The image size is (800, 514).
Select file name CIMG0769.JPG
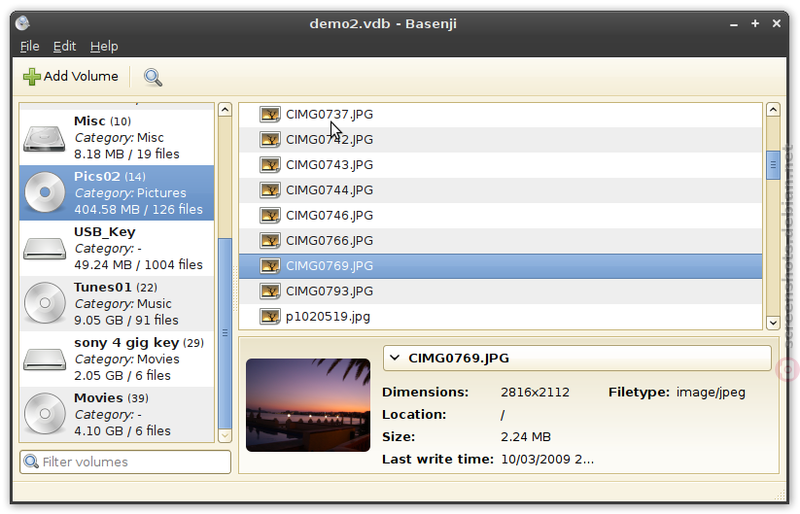click(x=329, y=266)
